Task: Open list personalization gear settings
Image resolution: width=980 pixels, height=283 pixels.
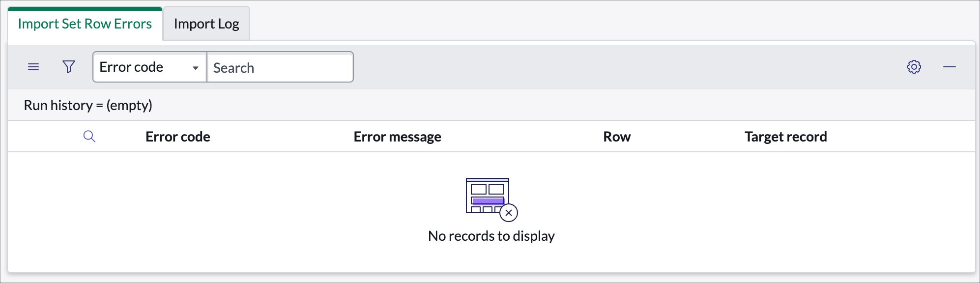Action: [x=914, y=67]
